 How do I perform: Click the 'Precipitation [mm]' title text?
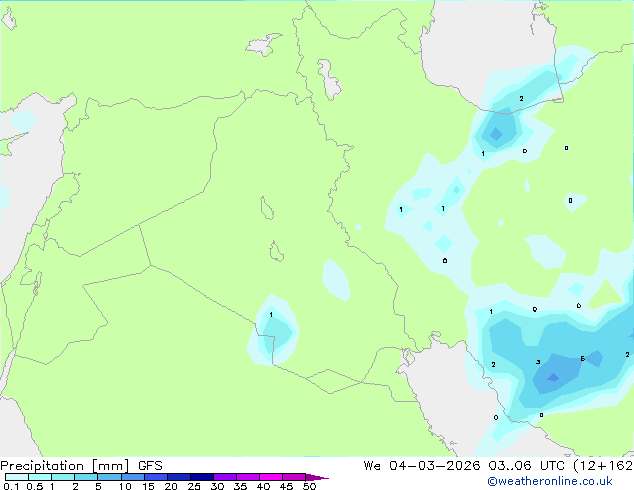pos(64,466)
